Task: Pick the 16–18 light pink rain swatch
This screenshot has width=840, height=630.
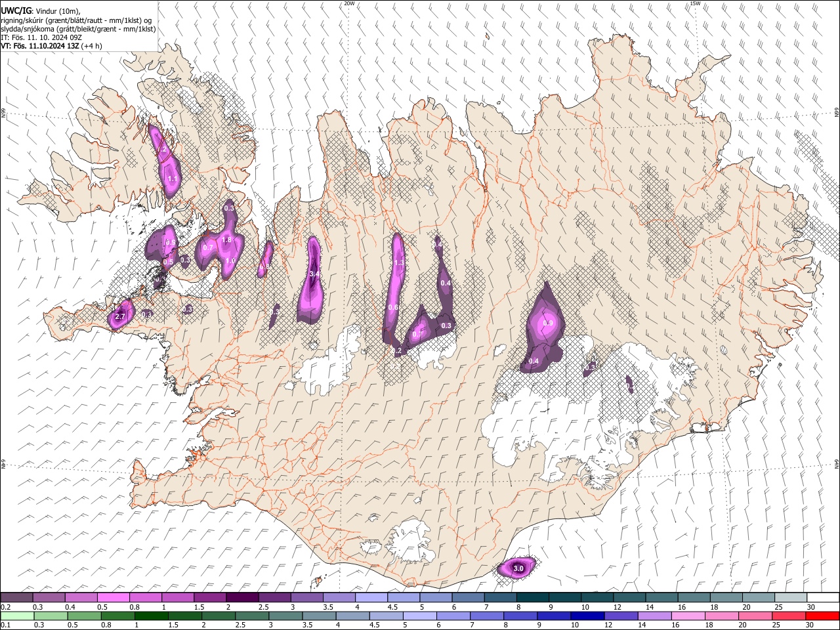Action: pos(688,616)
